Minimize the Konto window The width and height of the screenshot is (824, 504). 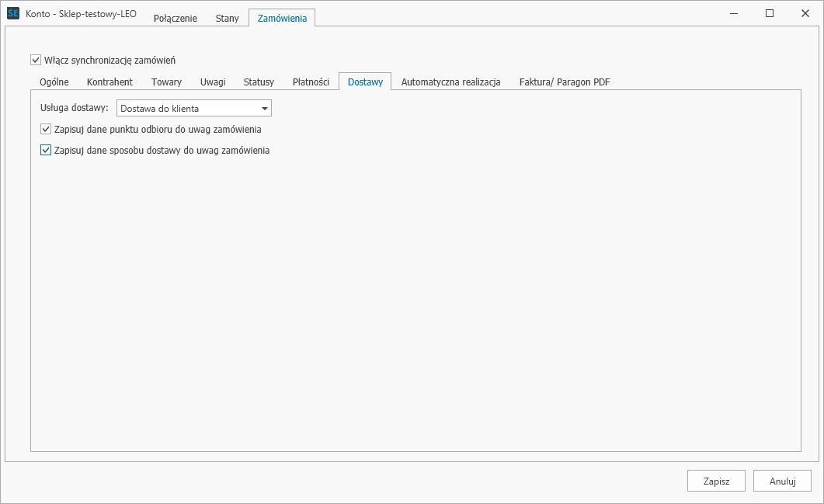734,14
